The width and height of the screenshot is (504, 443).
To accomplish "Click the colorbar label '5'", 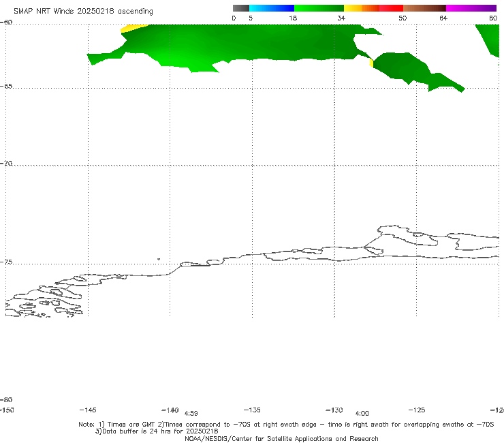I will [x=251, y=18].
